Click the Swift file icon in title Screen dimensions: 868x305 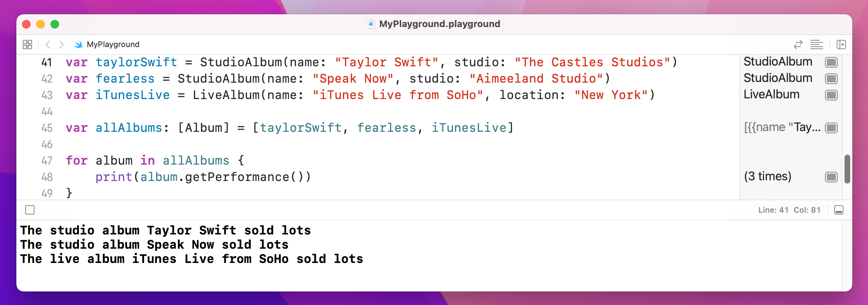[x=371, y=24]
